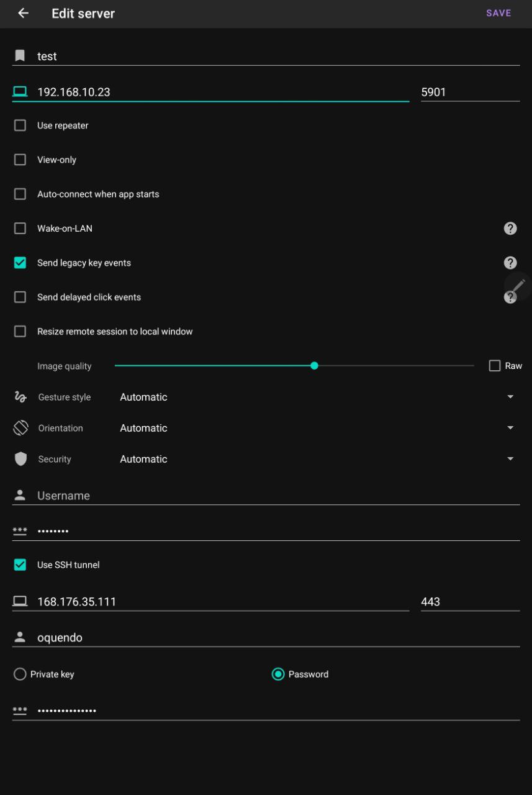Open the Gesture style dropdown
Screen dimensions: 532x795
[x=510, y=397]
